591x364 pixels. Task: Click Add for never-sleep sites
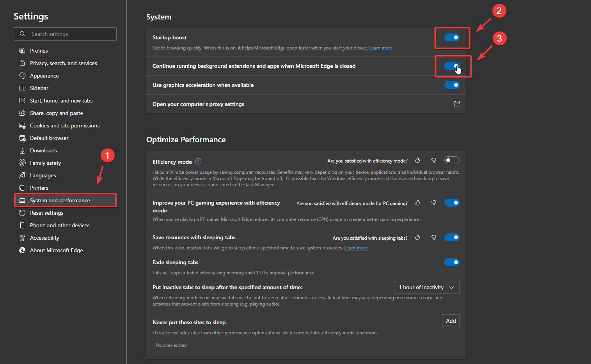451,321
